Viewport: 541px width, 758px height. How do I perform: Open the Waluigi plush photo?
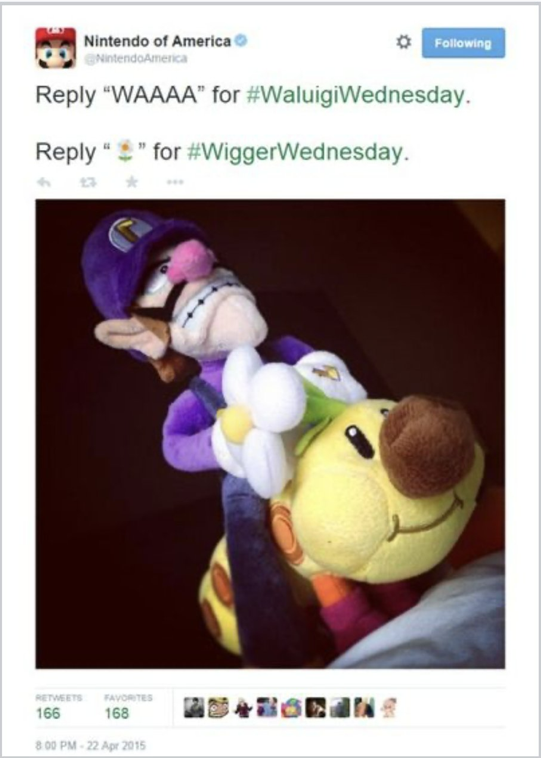[x=270, y=434]
